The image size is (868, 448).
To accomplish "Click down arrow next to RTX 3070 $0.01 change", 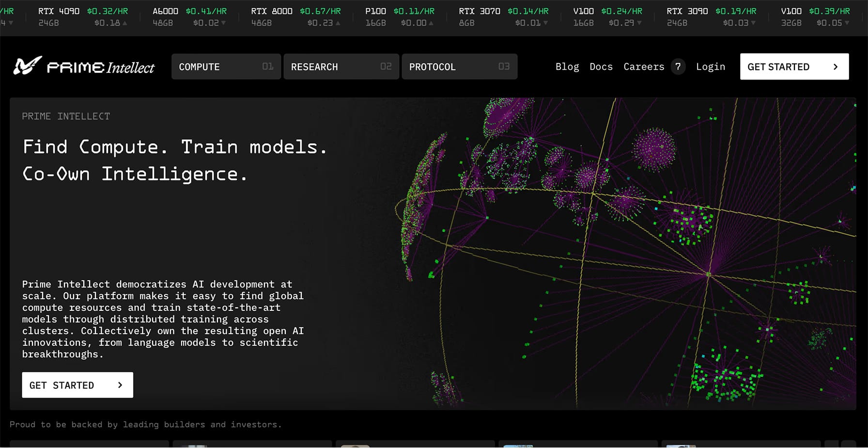I will (545, 23).
